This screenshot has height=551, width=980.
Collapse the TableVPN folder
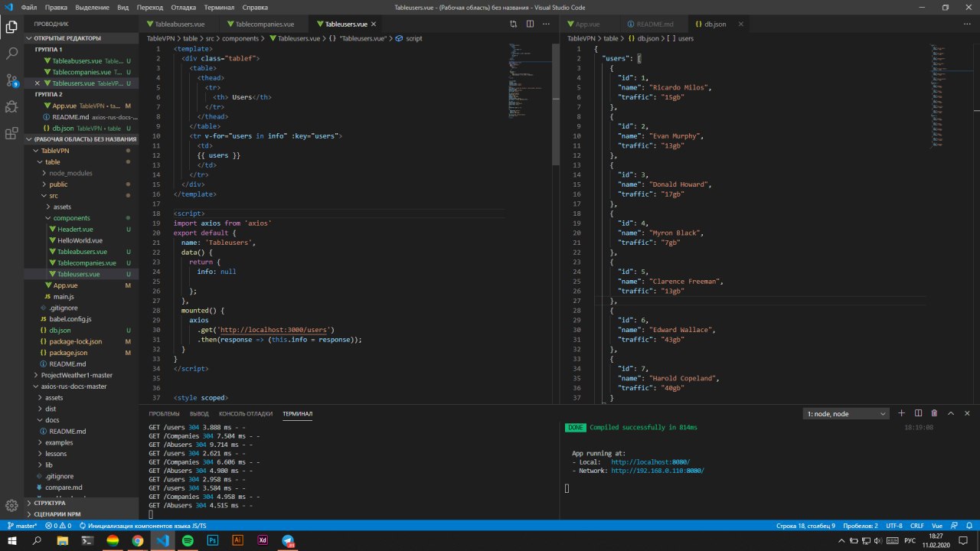(81, 151)
